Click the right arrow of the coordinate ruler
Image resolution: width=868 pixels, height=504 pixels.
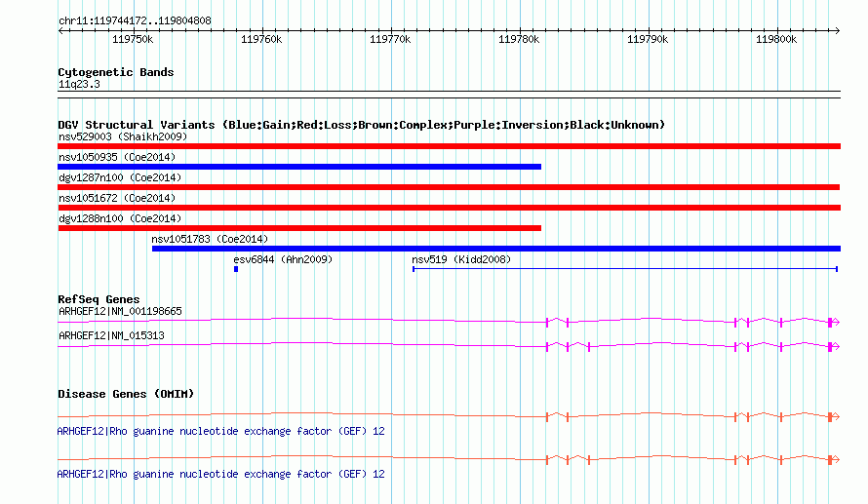pyautogui.click(x=837, y=30)
